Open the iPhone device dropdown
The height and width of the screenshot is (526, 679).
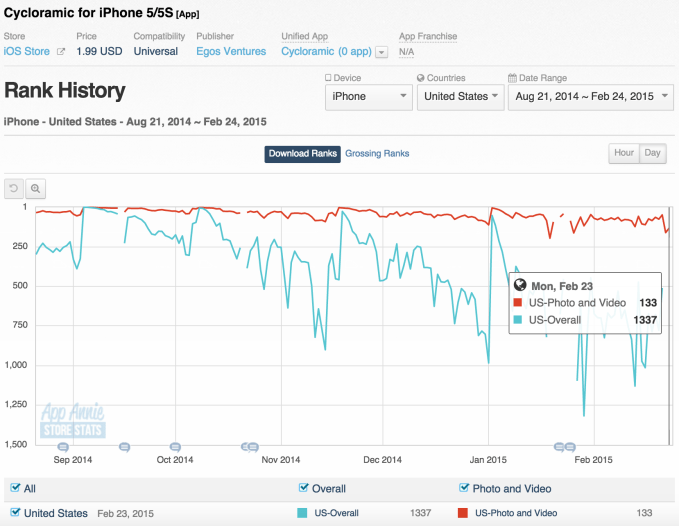[368, 96]
